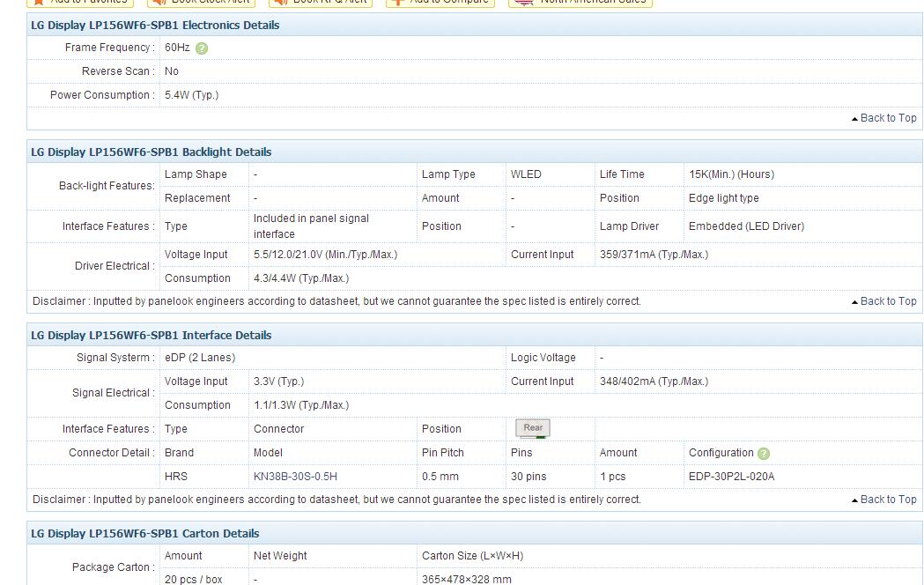
Task: Click the Lamp Driver label
Action: click(x=629, y=226)
